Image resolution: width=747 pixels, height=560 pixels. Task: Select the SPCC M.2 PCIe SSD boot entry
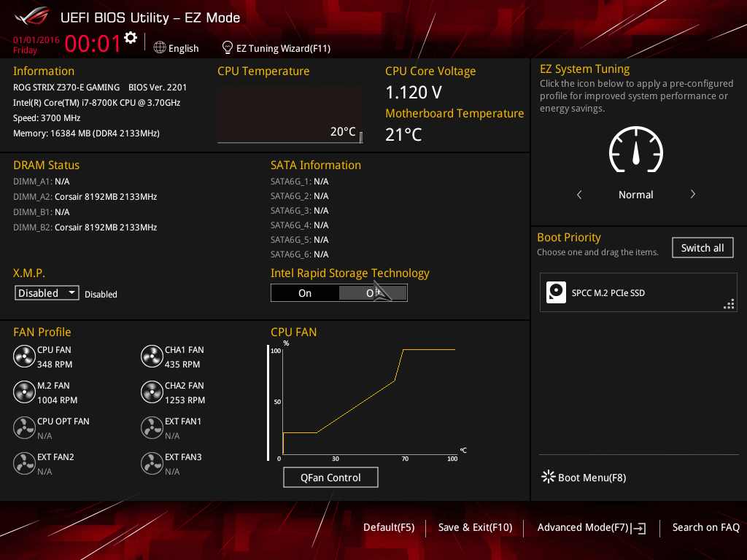point(638,292)
